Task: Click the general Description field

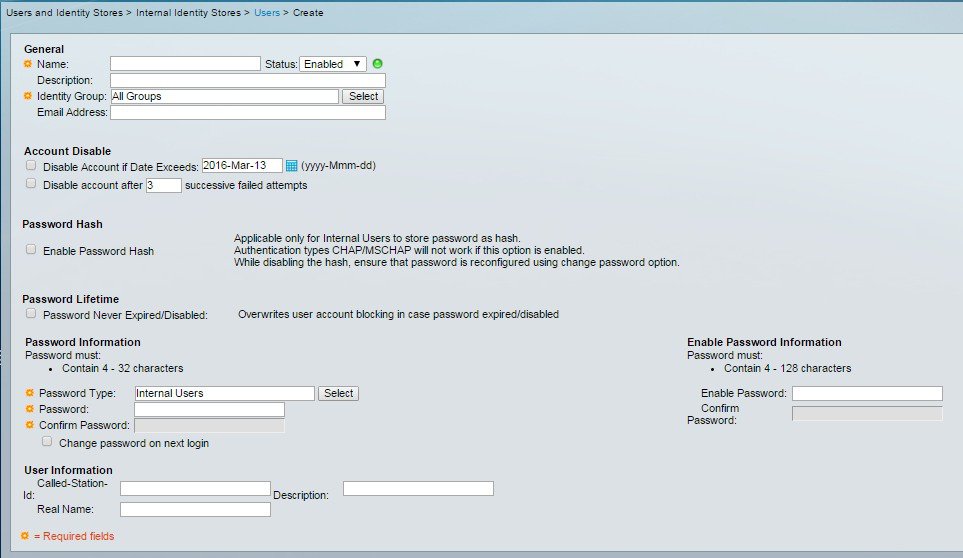Action: click(248, 80)
